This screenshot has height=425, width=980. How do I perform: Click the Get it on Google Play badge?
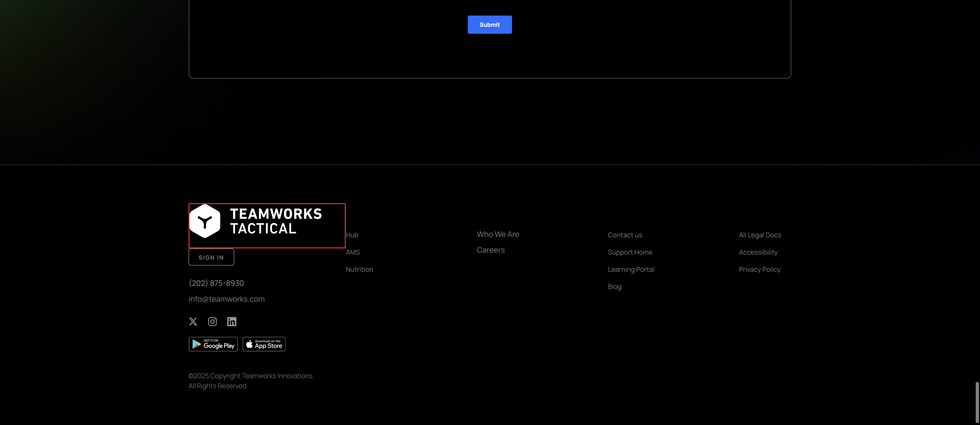coord(213,344)
